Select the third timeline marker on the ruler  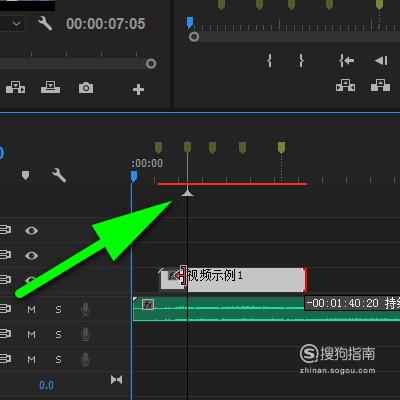[x=212, y=148]
